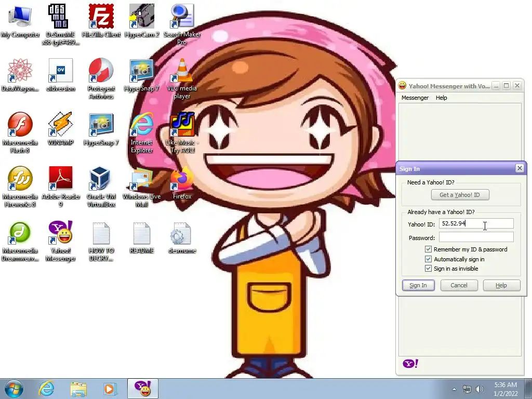
Task: Select HyperSnap 7 icon beside Protegent Antivirus
Action: tap(142, 75)
